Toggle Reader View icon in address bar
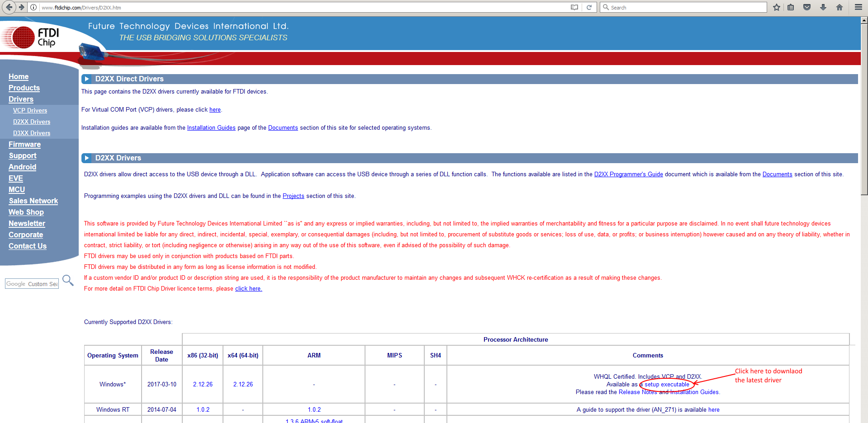Screen dimensions: 868x423 click(574, 7)
